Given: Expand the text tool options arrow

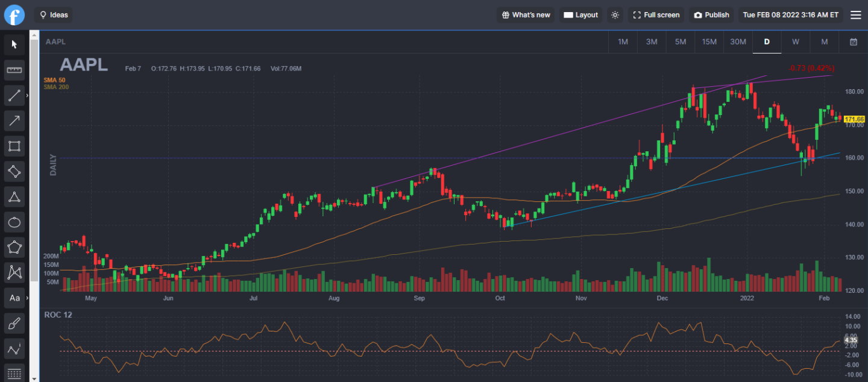Looking at the screenshot, I should click(x=27, y=298).
